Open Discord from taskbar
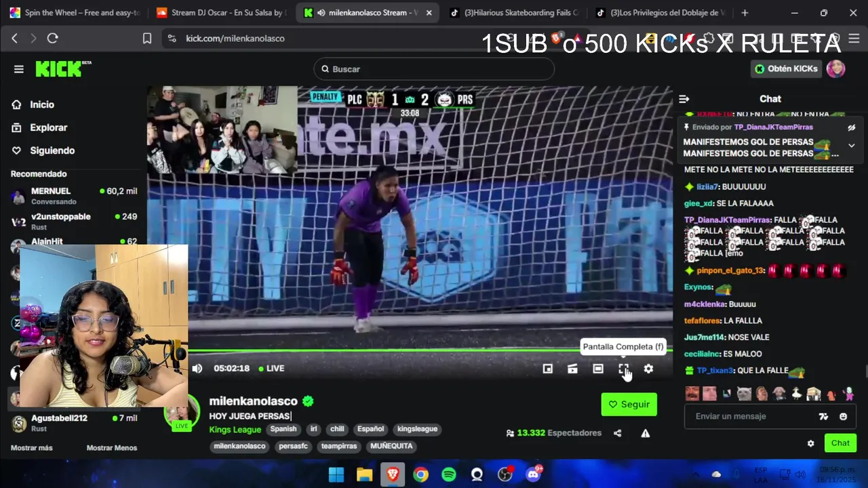The width and height of the screenshot is (868, 488). pos(533,474)
